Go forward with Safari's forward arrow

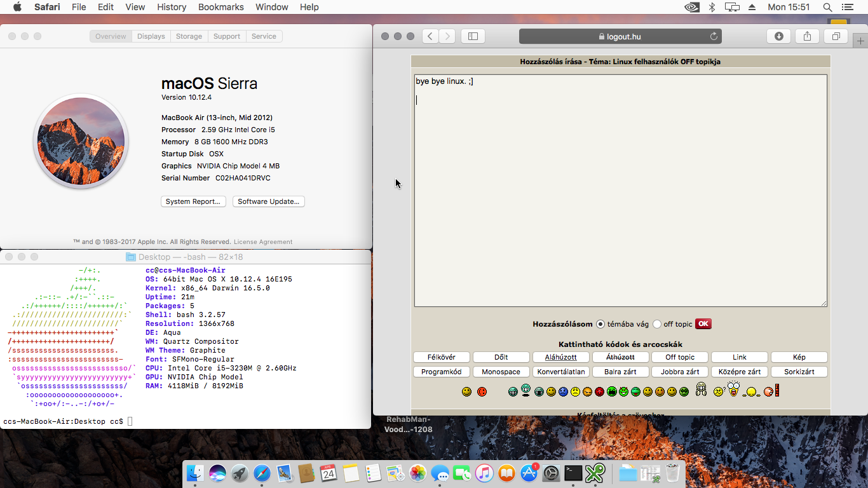447,36
